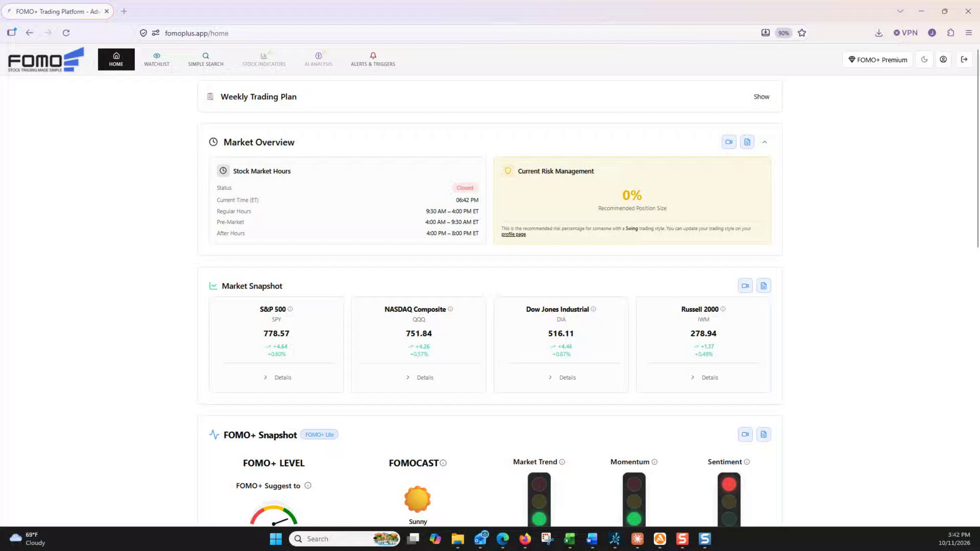Expand Dow Jones Industrial Details
This screenshot has height=551, width=980.
coord(562,378)
